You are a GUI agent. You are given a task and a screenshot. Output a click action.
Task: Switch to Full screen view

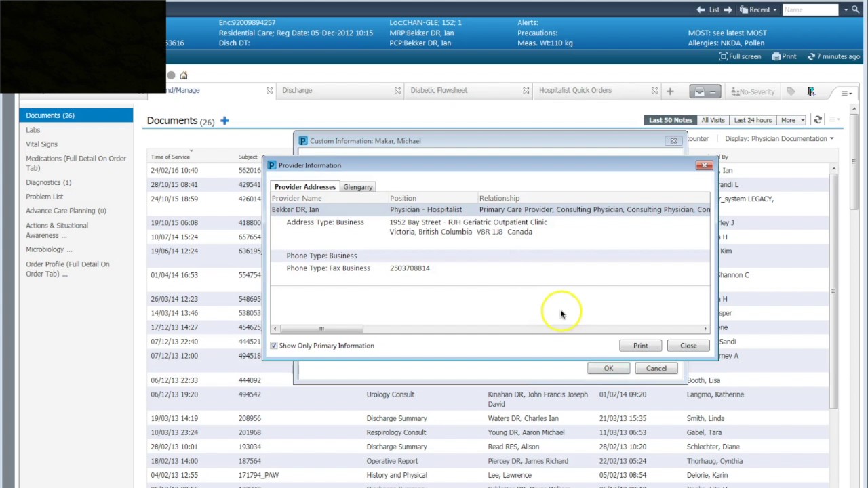[740, 56]
